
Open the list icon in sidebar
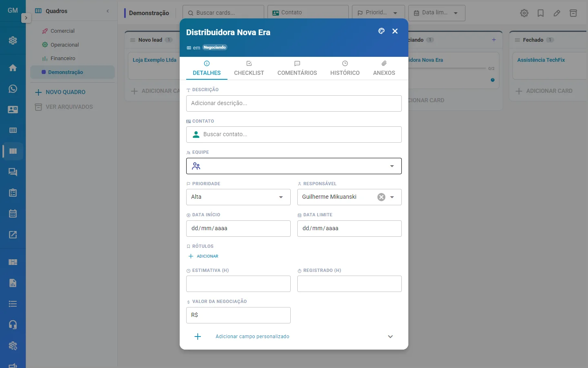point(13,304)
